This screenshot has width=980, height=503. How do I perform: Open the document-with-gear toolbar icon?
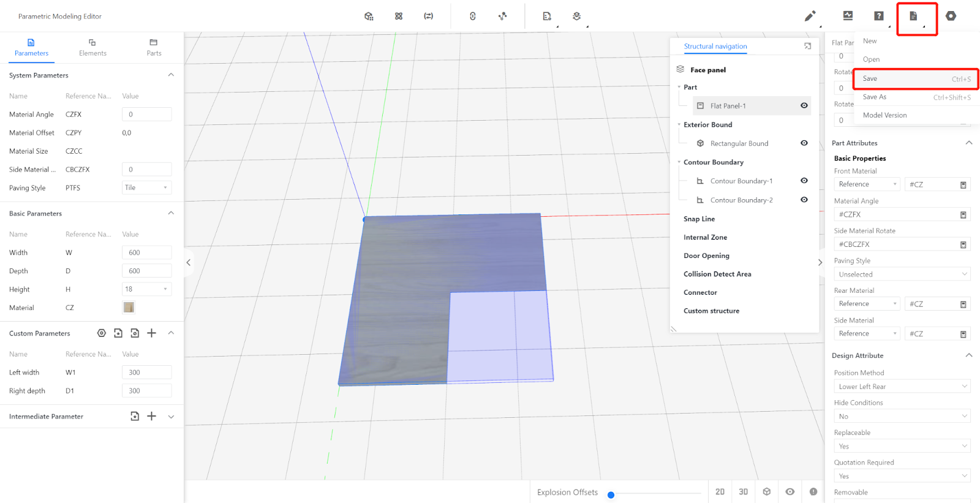pyautogui.click(x=547, y=17)
